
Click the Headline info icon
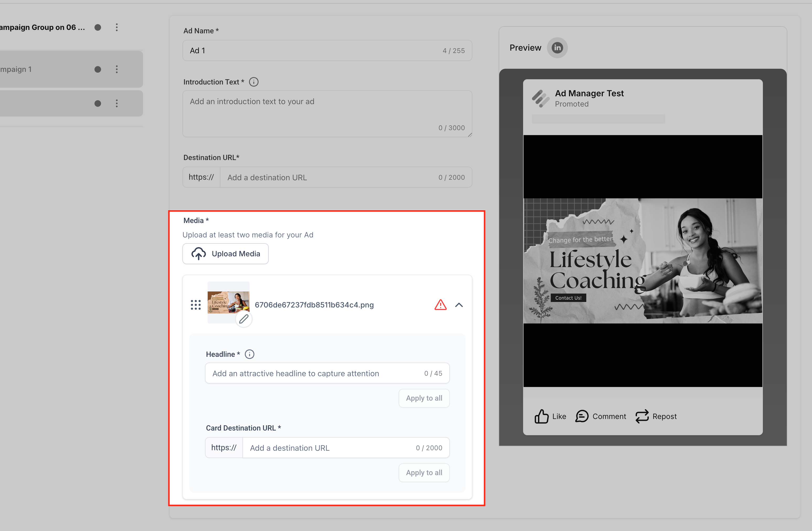coord(249,354)
